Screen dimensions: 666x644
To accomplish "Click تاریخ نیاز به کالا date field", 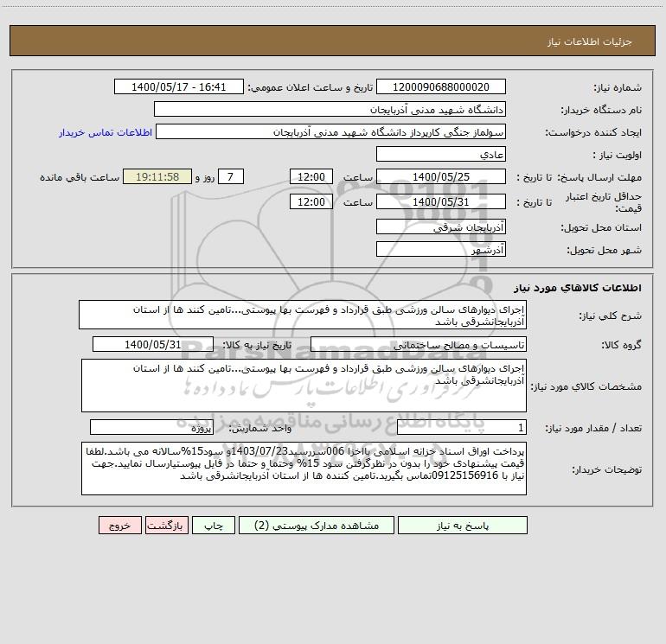I will (153, 344).
